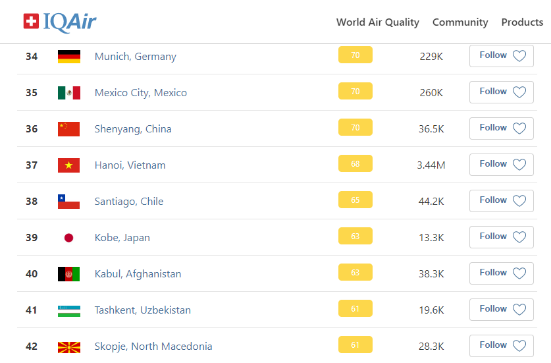Click the IQAir logo
This screenshot has height=363, width=551.
tap(60, 22)
